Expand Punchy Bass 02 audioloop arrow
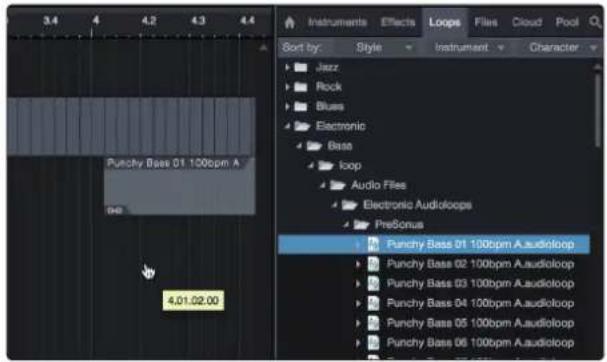 [358, 264]
